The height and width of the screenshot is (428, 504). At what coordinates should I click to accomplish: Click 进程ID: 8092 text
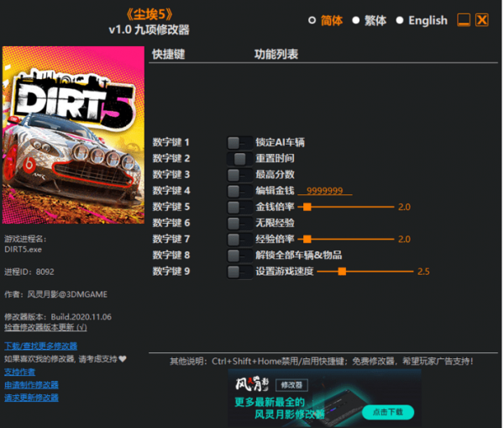29,272
